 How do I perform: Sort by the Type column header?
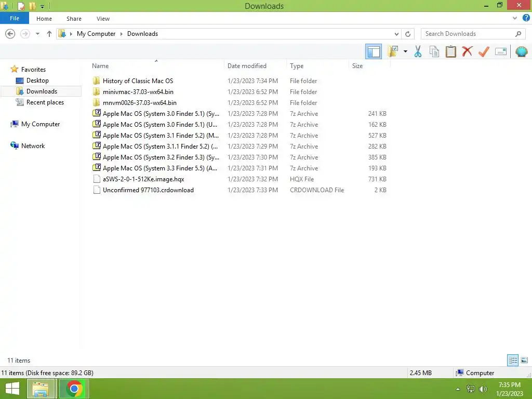click(x=297, y=66)
